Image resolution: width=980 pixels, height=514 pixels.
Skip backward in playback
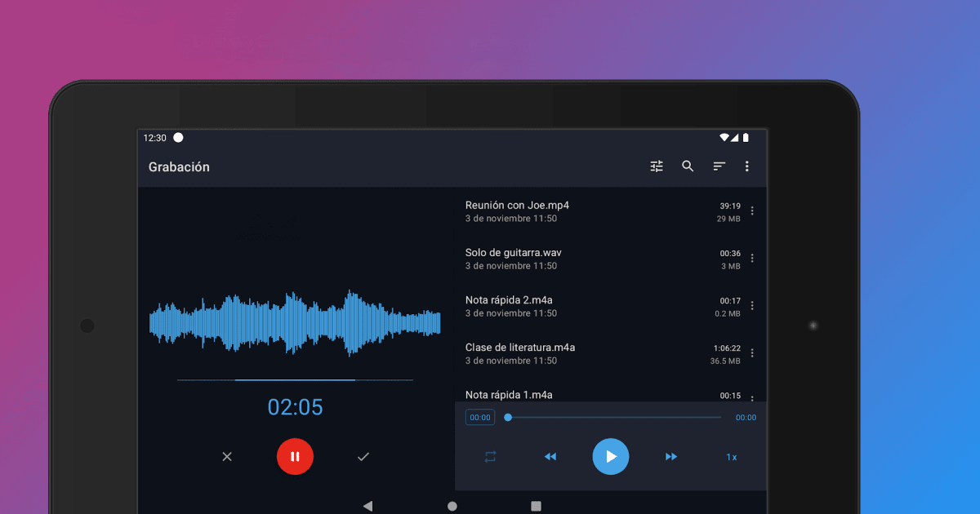pyautogui.click(x=550, y=457)
